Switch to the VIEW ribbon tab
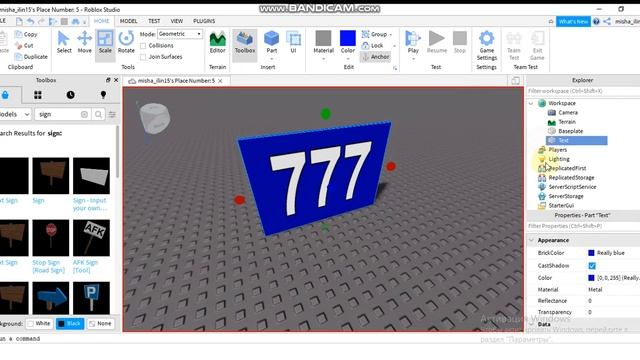Image resolution: width=640 pixels, height=360 pixels. click(177, 21)
